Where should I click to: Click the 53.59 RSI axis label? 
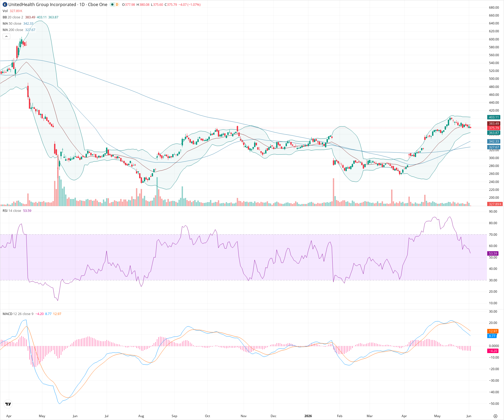[x=493, y=253]
